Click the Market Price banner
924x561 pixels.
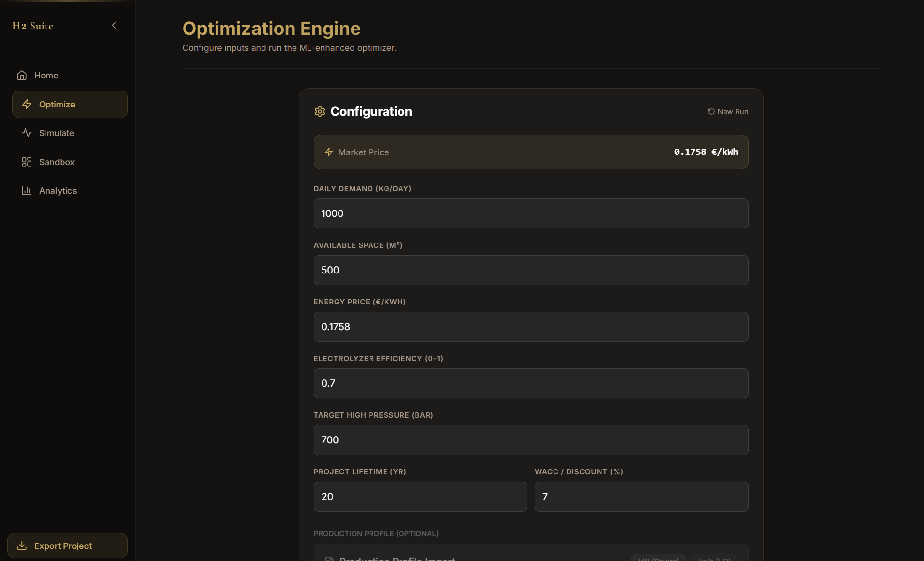pos(531,152)
